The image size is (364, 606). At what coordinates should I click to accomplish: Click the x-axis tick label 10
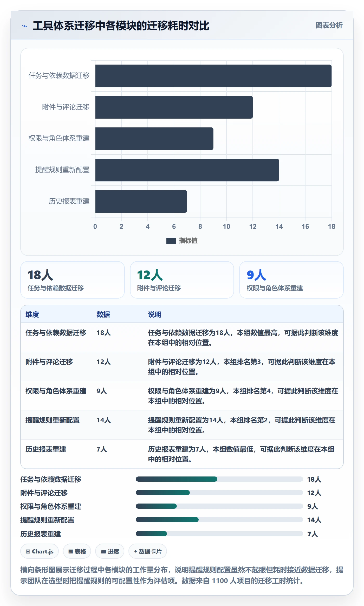point(226,227)
